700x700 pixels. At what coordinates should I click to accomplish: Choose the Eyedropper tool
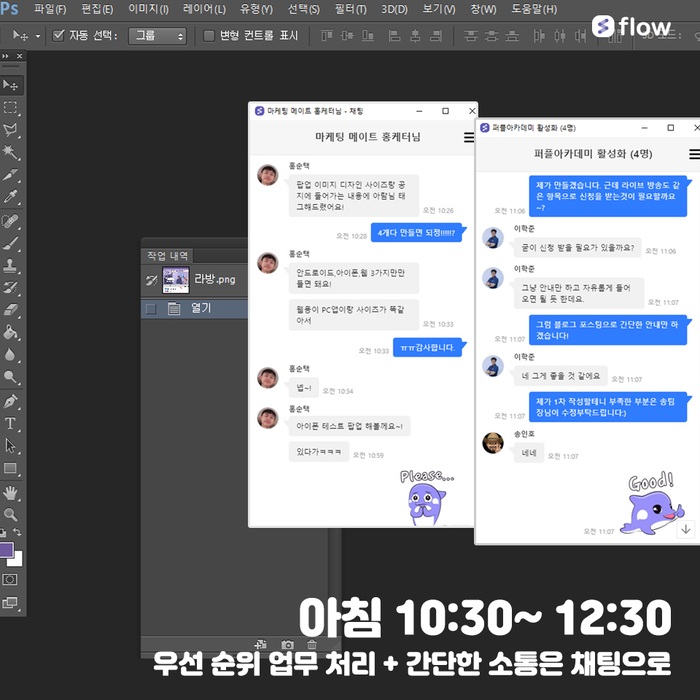click(12, 197)
